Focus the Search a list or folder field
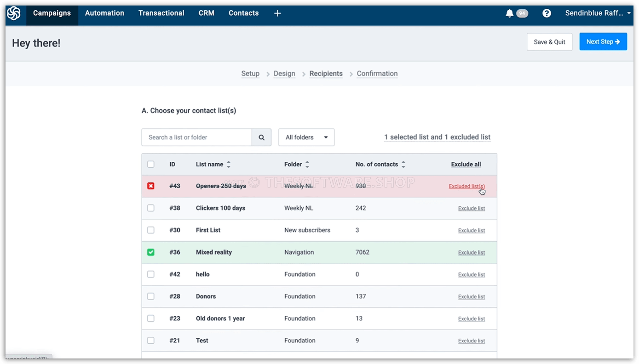This screenshot has width=639, height=364. (197, 137)
